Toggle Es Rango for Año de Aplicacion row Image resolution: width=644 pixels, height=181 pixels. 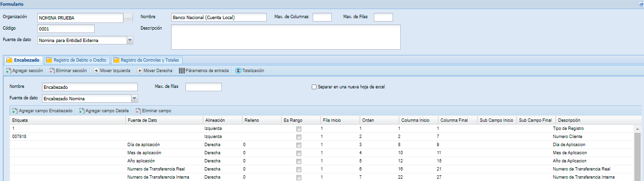click(x=298, y=161)
